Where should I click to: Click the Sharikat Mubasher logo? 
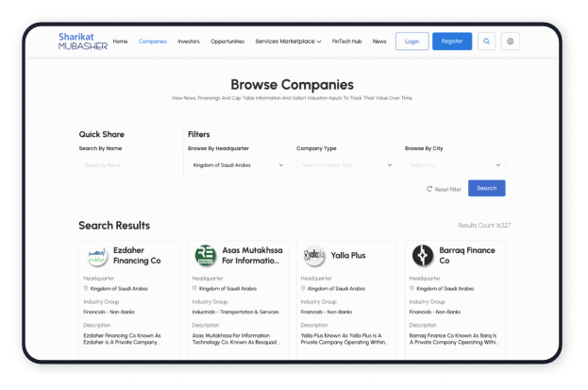[x=83, y=42]
